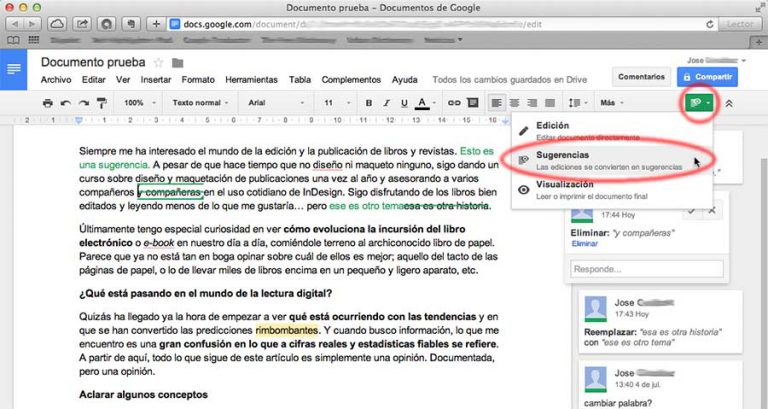
Task: Click the docs.google.com address bar
Action: pyautogui.click(x=441, y=24)
